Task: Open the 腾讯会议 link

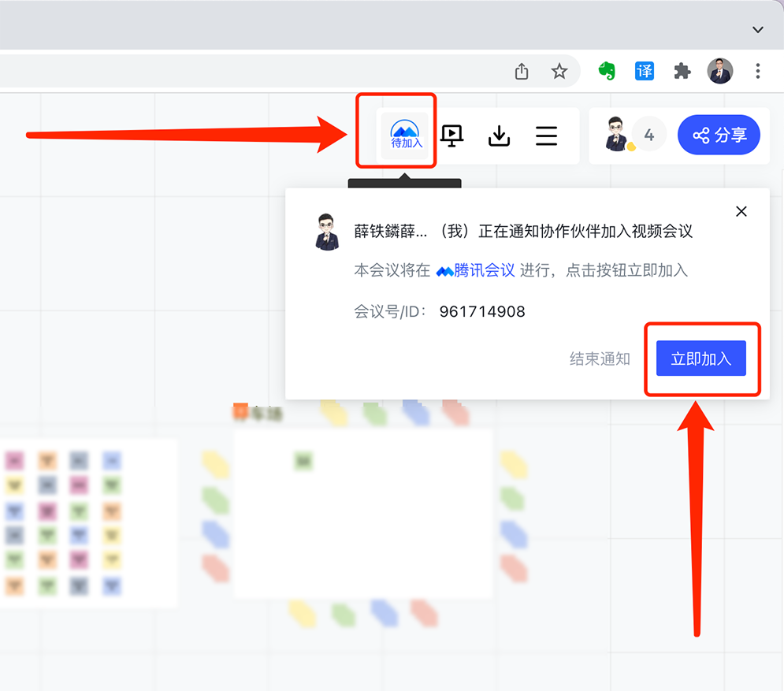Action: pos(476,270)
